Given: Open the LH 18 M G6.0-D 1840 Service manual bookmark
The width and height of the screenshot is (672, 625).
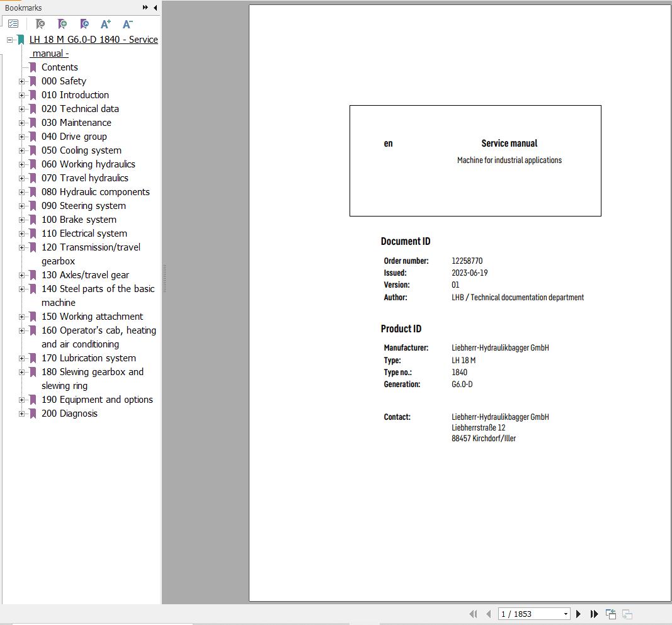Looking at the screenshot, I should [x=93, y=47].
